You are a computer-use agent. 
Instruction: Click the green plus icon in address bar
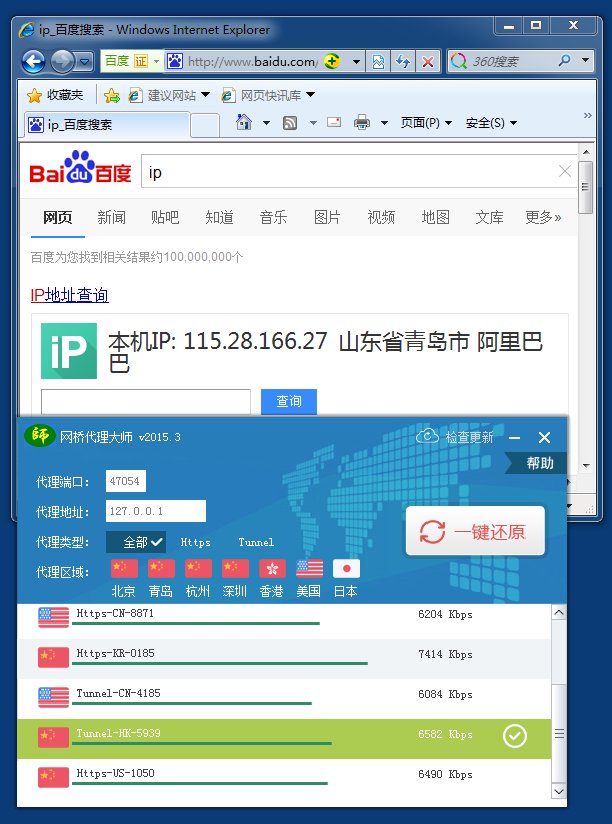pyautogui.click(x=331, y=61)
